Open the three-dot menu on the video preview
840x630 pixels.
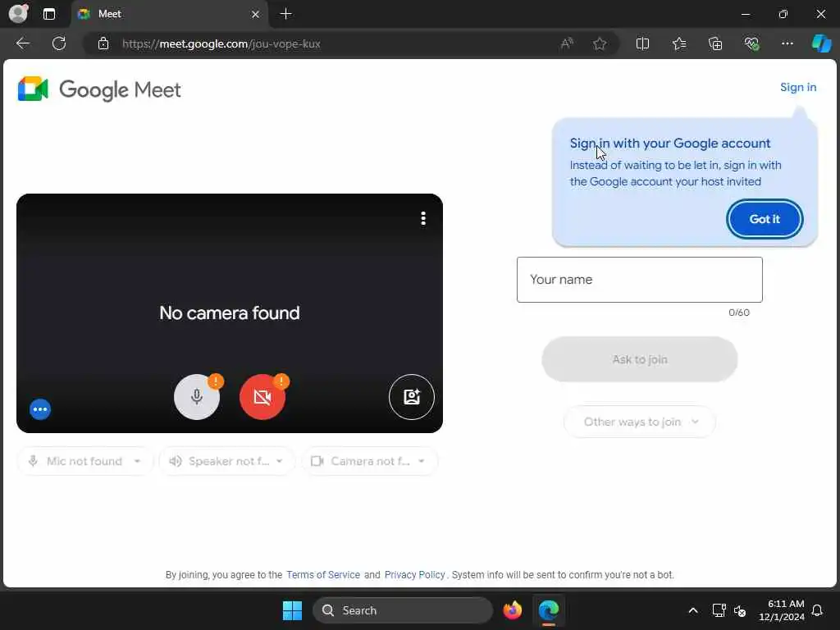pyautogui.click(x=423, y=218)
